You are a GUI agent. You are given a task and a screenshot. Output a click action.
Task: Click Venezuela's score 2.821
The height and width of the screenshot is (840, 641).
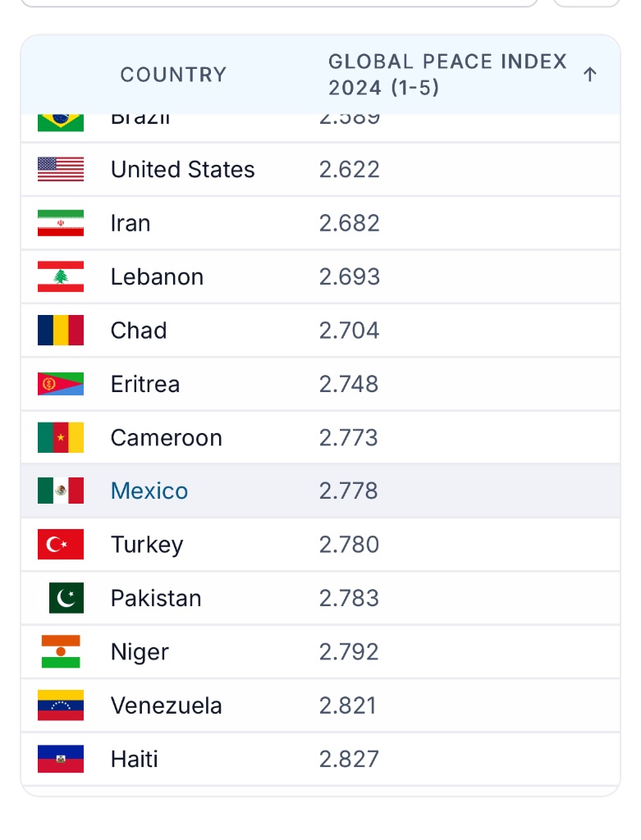pos(349,705)
